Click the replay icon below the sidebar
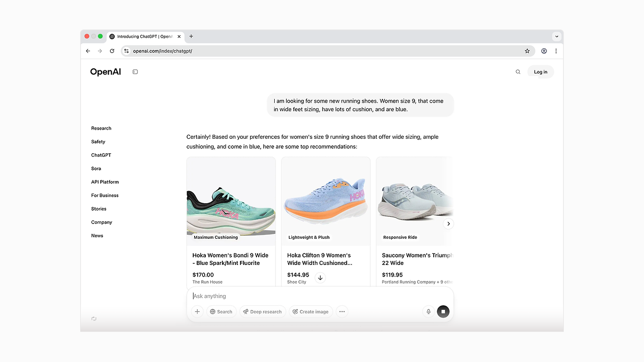This screenshot has height=362, width=644. (94, 319)
